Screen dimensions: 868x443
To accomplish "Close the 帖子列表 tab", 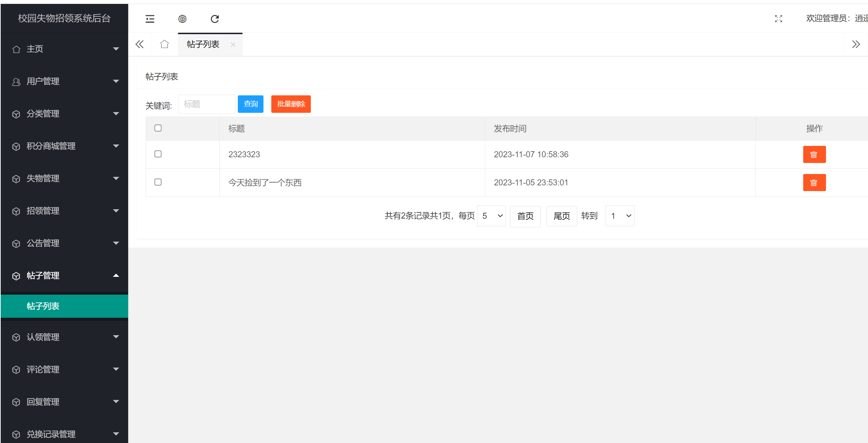I will tap(233, 44).
